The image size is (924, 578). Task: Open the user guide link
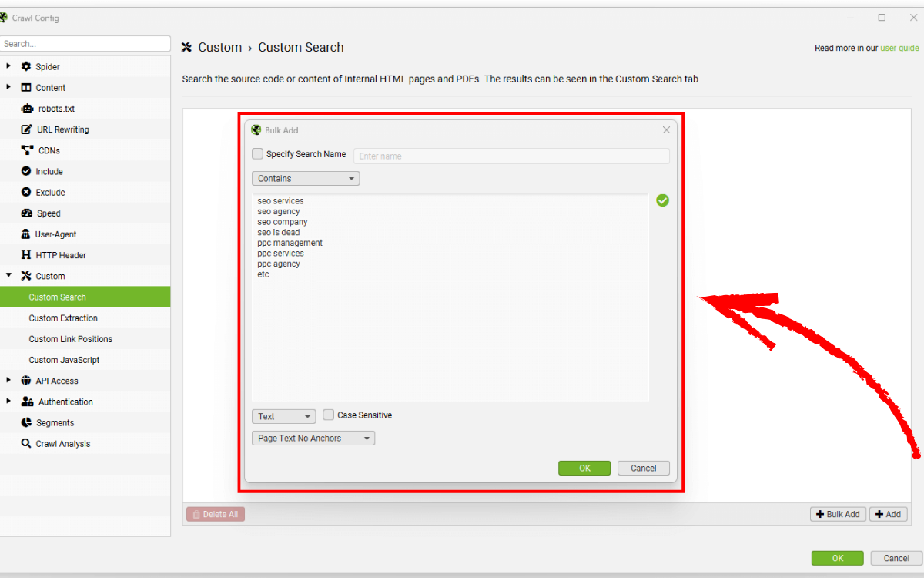899,48
